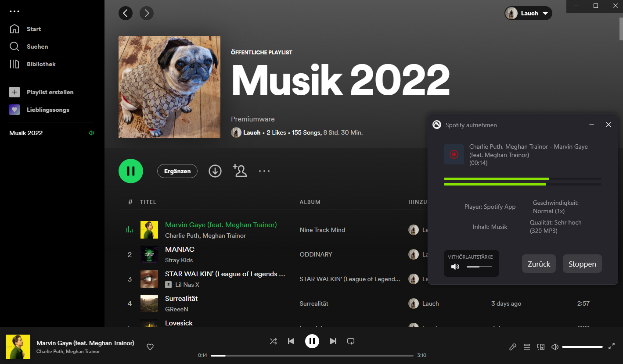The image size is (623, 364).
Task: Click the Player: Spotify App text
Action: [490, 207]
